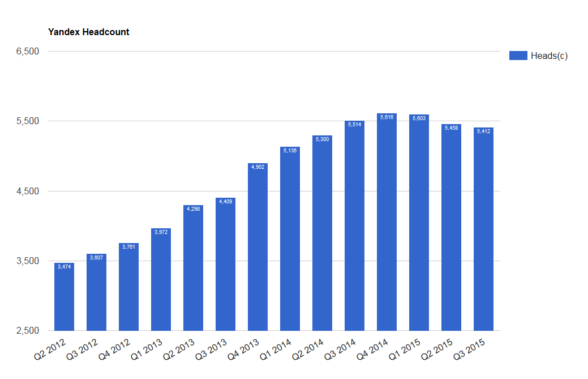The width and height of the screenshot is (588, 379).
Task: Click the 6,500 y-axis value
Action: click(x=28, y=52)
